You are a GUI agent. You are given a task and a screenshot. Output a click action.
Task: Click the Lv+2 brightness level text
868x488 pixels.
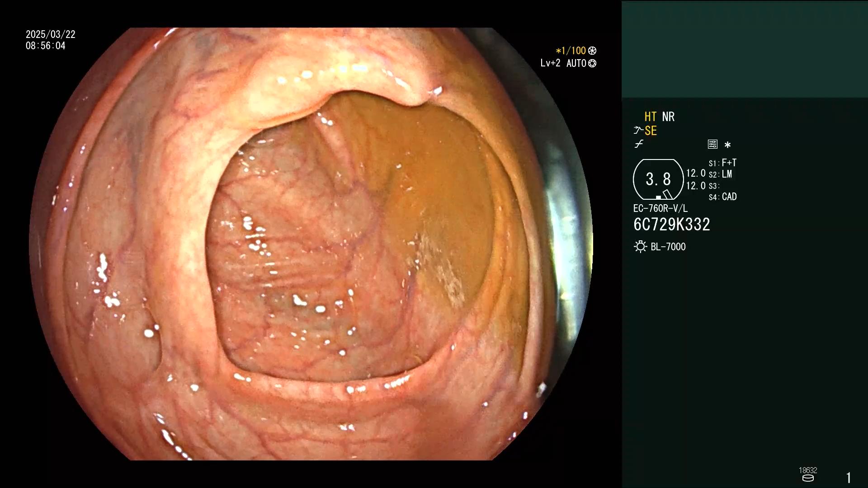(550, 63)
